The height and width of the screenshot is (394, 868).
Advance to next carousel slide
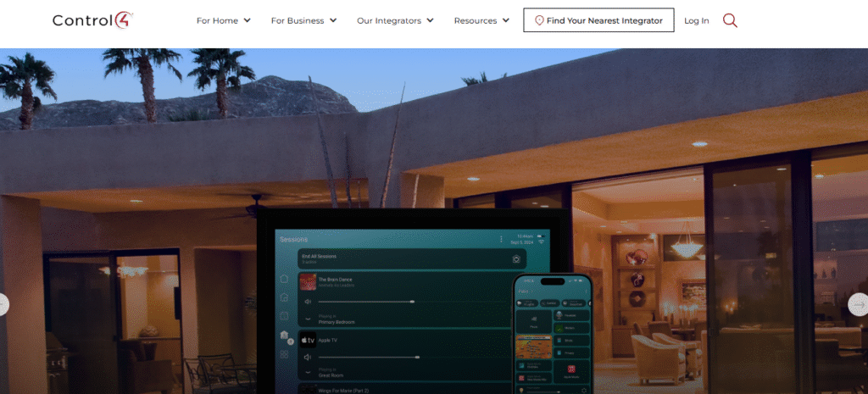[x=858, y=304]
